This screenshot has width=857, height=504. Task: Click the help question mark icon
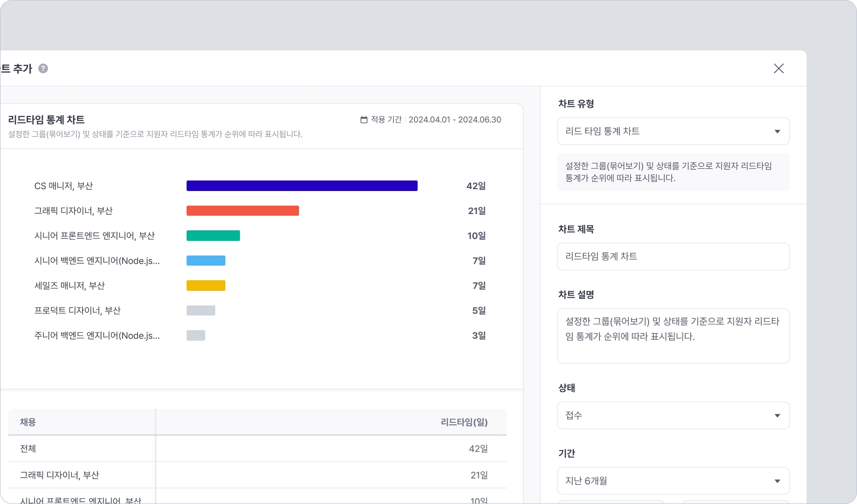43,69
